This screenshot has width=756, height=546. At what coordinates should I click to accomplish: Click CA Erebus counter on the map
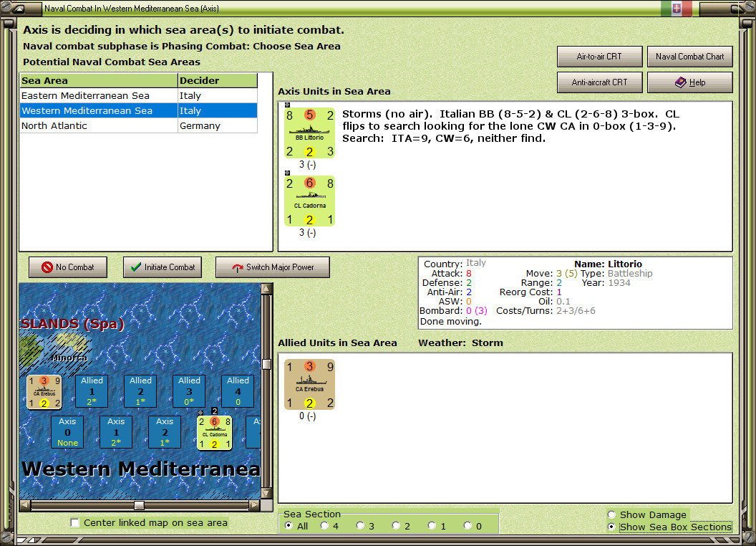[x=44, y=391]
